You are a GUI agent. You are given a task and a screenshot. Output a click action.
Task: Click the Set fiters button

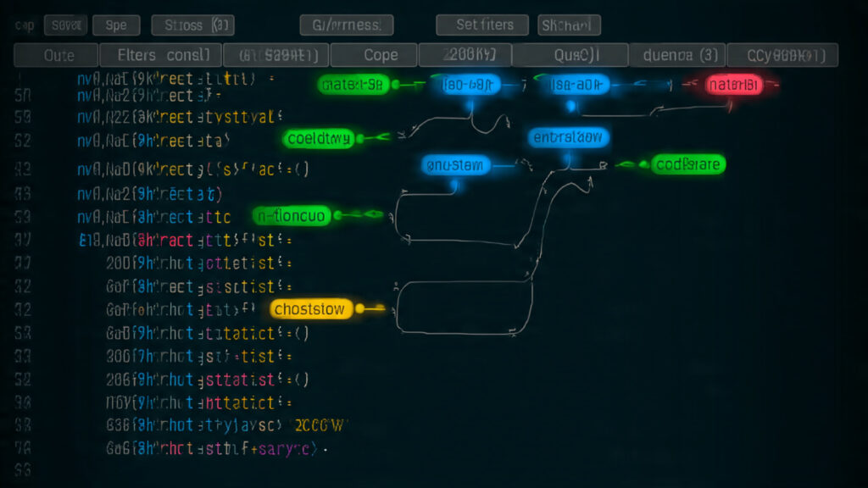pos(481,25)
